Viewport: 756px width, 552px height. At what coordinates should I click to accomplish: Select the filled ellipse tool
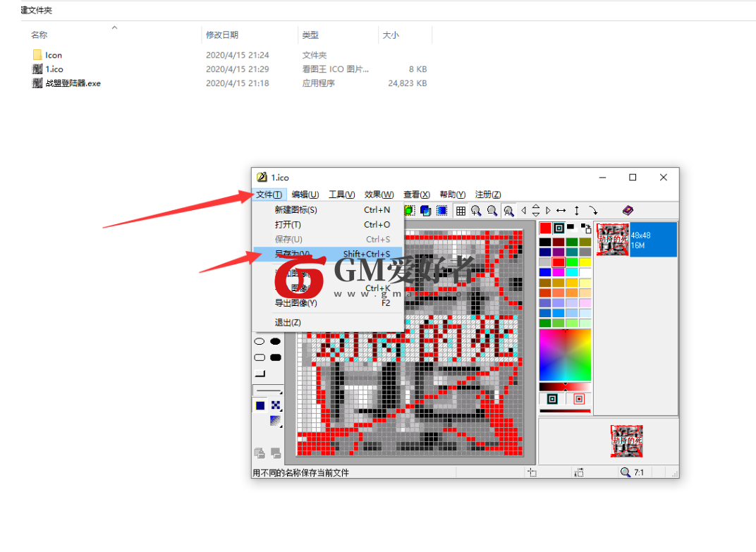click(275, 342)
